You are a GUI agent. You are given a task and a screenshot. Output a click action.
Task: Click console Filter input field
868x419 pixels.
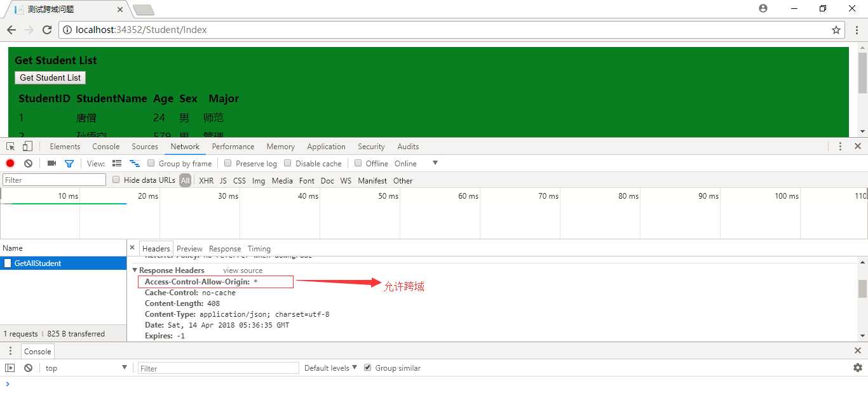219,368
